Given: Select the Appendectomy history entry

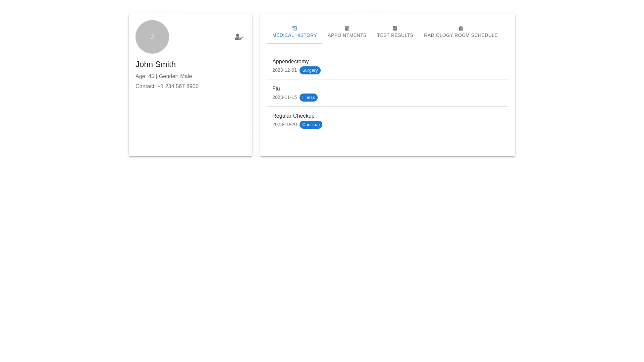Looking at the screenshot, I should pos(290,62).
